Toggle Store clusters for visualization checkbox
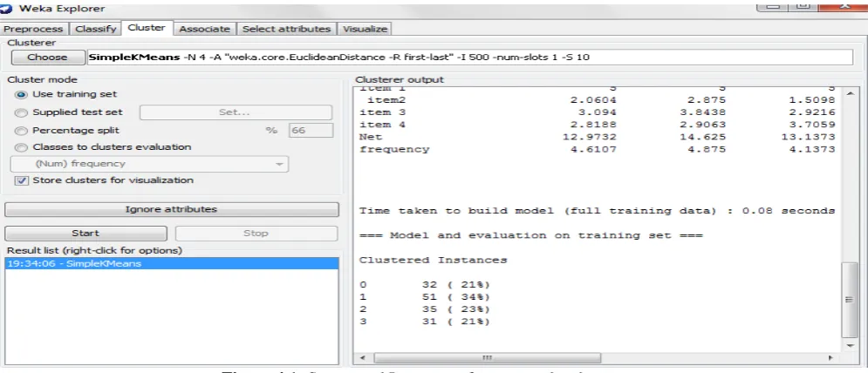The height and width of the screenshot is (373, 868). tap(22, 180)
